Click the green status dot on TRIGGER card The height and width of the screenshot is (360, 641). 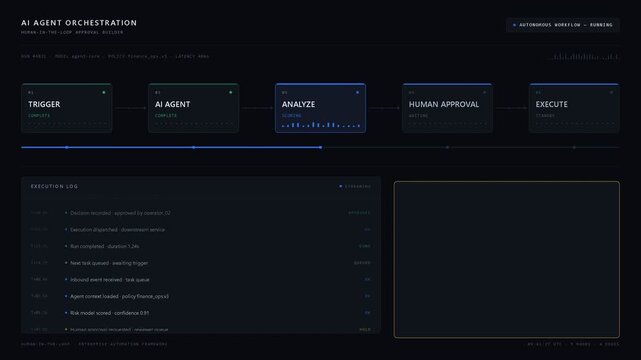tap(104, 92)
